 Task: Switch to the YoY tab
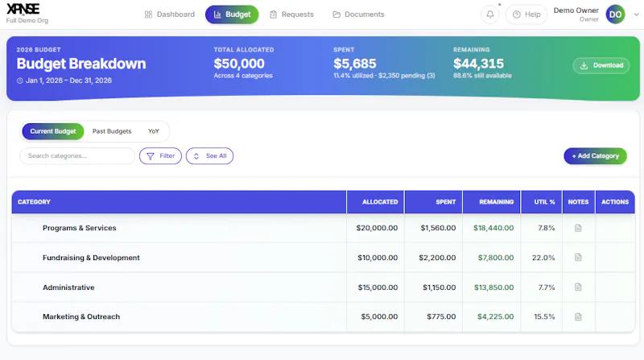tap(154, 131)
